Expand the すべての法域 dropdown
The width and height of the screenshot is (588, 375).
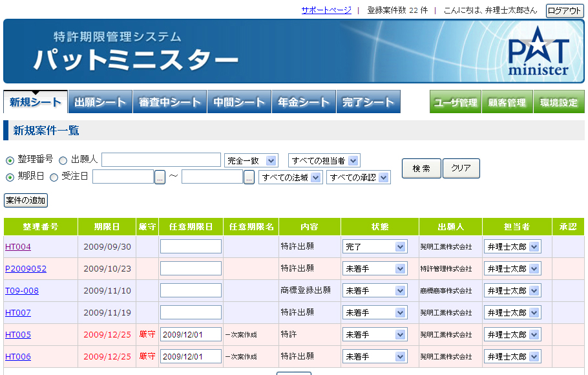(x=291, y=177)
